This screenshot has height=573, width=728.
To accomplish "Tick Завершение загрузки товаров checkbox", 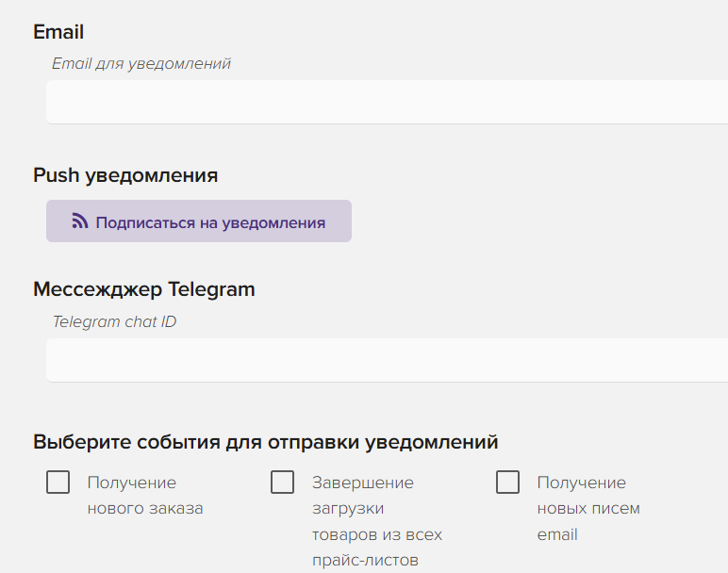I will (282, 482).
